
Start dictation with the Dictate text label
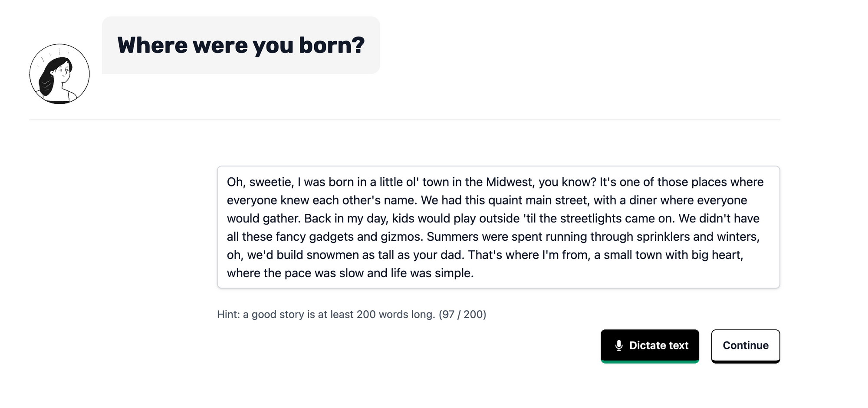pyautogui.click(x=659, y=345)
